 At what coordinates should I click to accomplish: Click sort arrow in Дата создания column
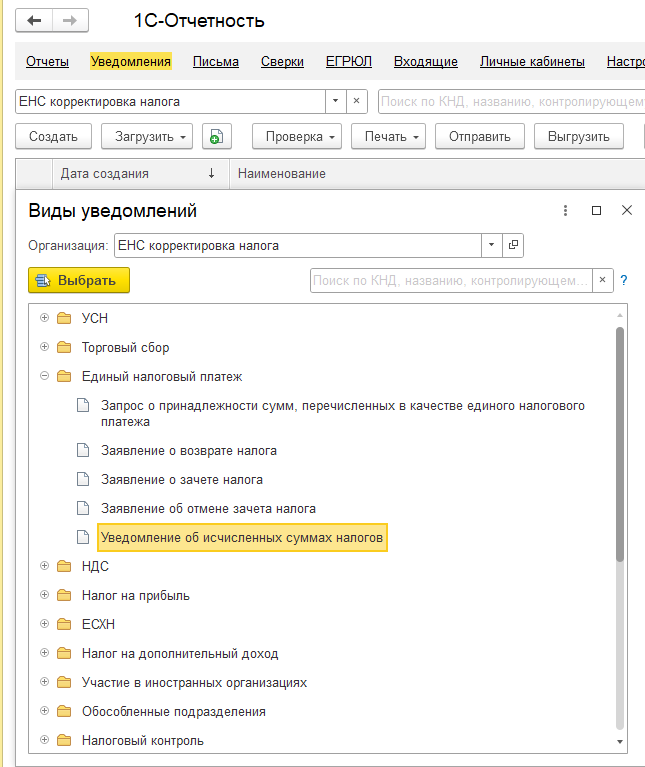pyautogui.click(x=211, y=173)
